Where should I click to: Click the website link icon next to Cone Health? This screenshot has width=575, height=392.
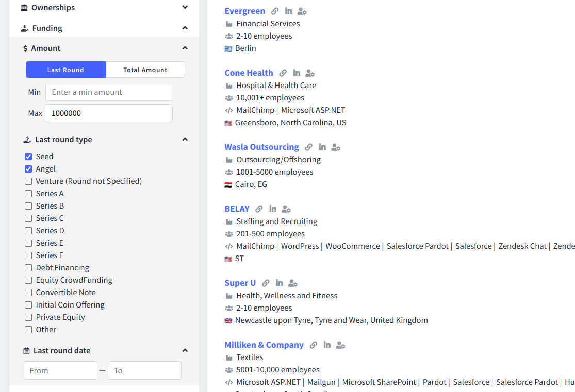click(282, 73)
